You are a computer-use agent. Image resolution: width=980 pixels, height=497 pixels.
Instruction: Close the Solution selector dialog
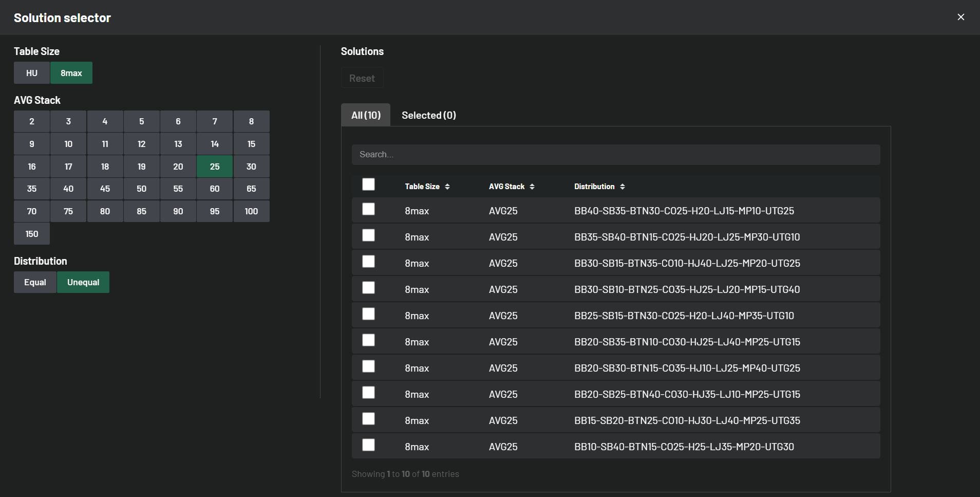(960, 17)
